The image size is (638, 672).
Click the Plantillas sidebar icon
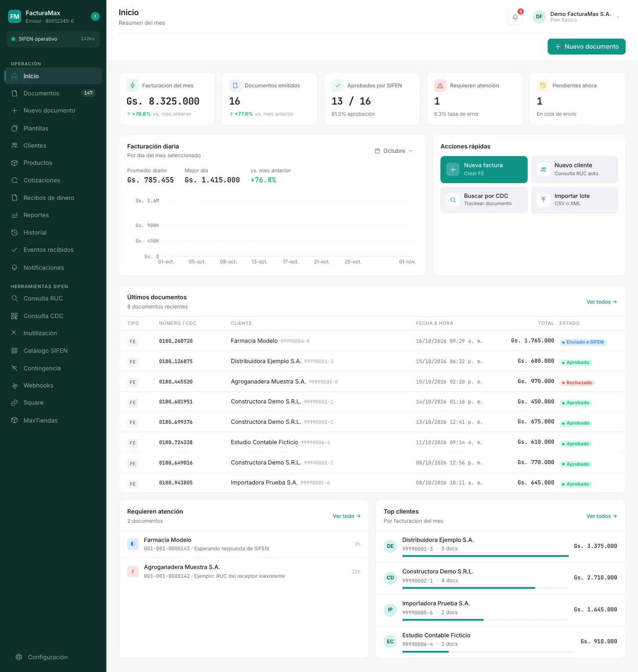14,128
